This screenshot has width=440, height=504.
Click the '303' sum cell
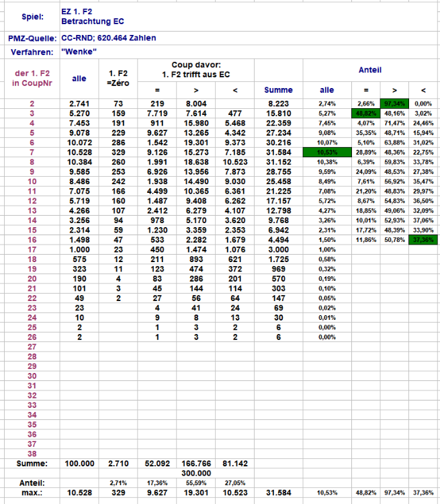(x=278, y=288)
